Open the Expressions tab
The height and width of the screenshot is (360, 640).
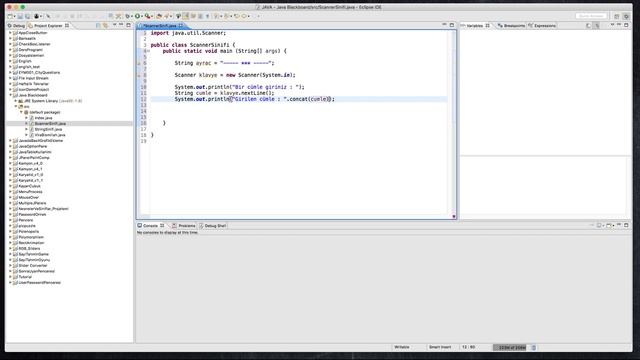(542, 25)
